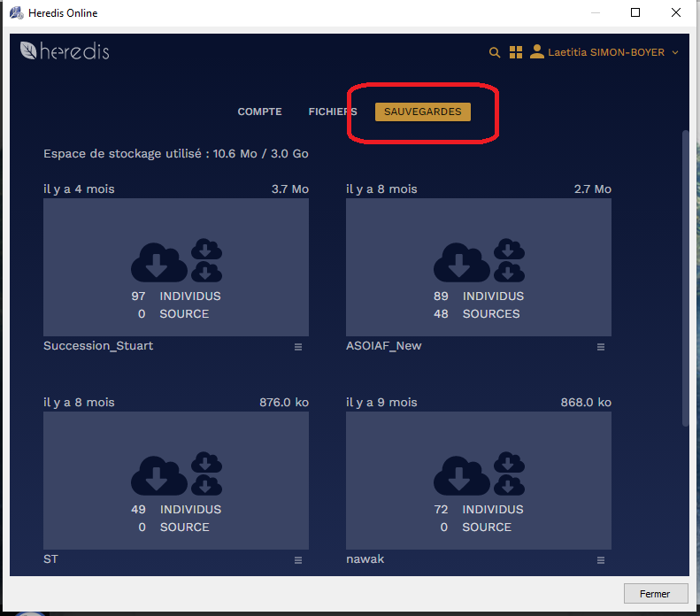This screenshot has height=616, width=700.
Task: Switch to the FICHIERS tab
Action: tap(333, 112)
